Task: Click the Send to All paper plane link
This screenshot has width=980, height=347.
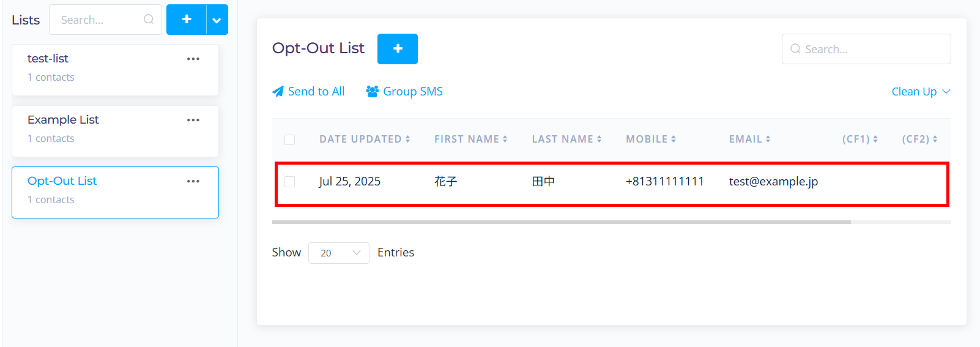Action: tap(308, 92)
